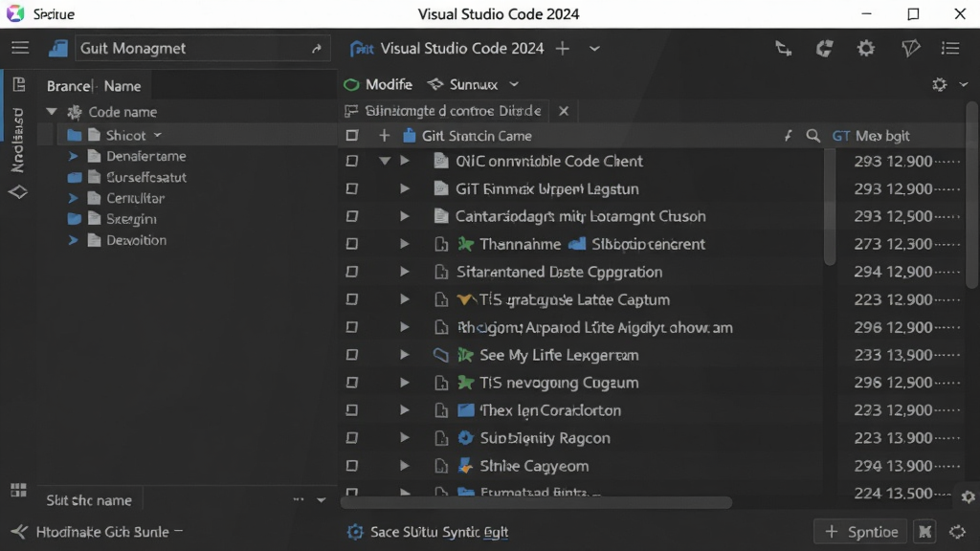Click the branch compare icon in top toolbar

[x=783, y=48]
